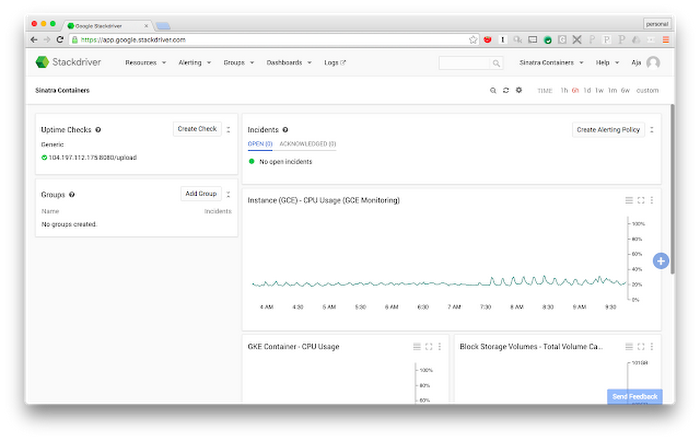Open Chrome hamburger menu
The height and width of the screenshot is (441, 700).
tap(666, 40)
